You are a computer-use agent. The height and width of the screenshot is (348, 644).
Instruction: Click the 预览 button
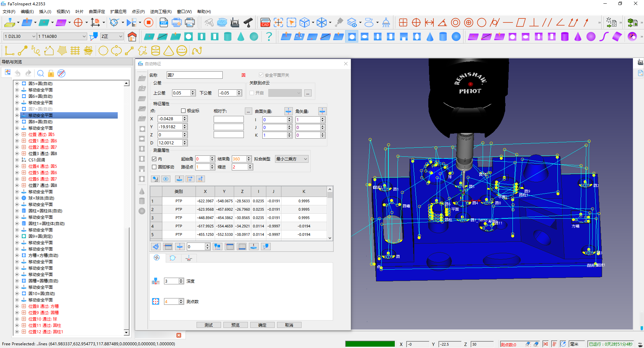pyautogui.click(x=235, y=325)
